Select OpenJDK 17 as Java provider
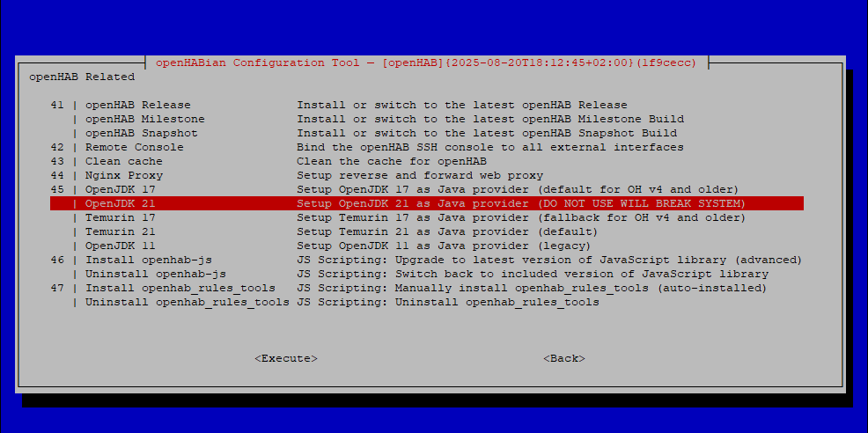Screen dimensions: 868x433 pyautogui.click(x=426, y=189)
